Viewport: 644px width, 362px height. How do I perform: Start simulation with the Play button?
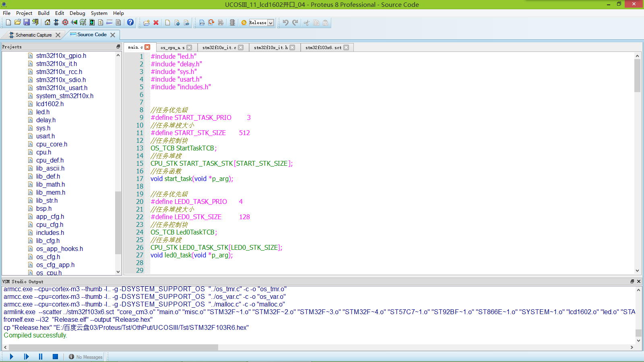tap(11, 357)
